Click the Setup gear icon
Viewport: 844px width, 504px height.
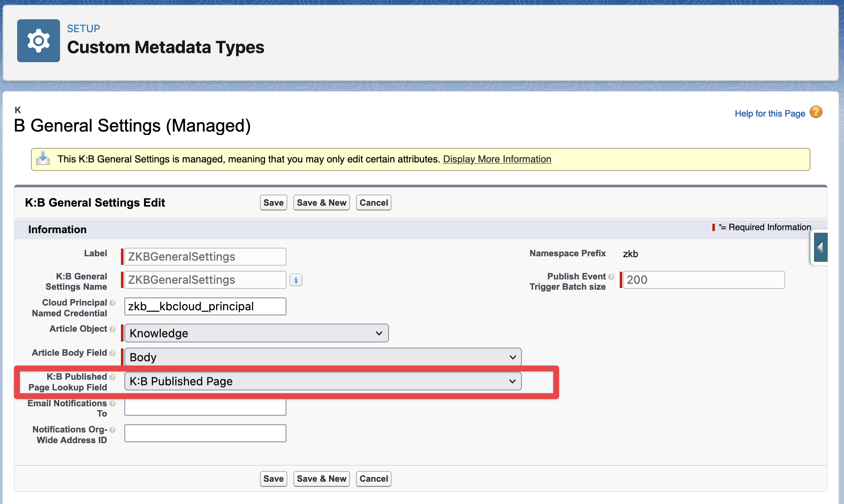39,41
